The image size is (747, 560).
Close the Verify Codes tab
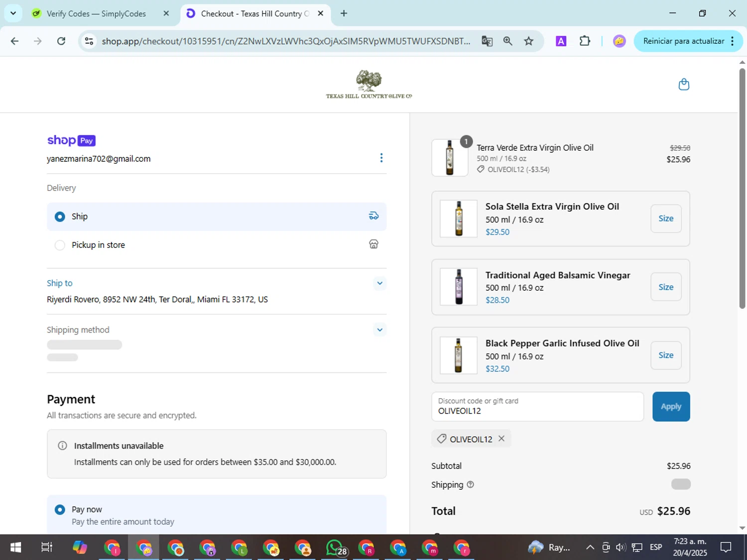166,13
